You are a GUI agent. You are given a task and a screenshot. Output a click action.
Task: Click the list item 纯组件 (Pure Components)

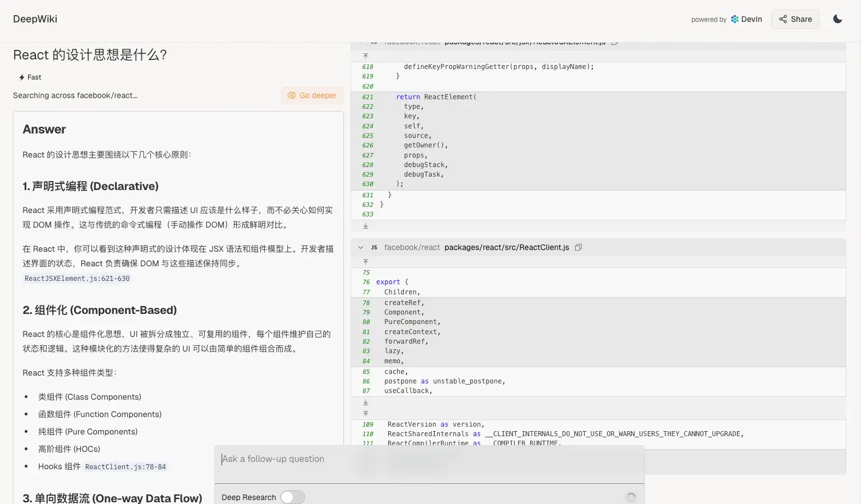point(88,432)
